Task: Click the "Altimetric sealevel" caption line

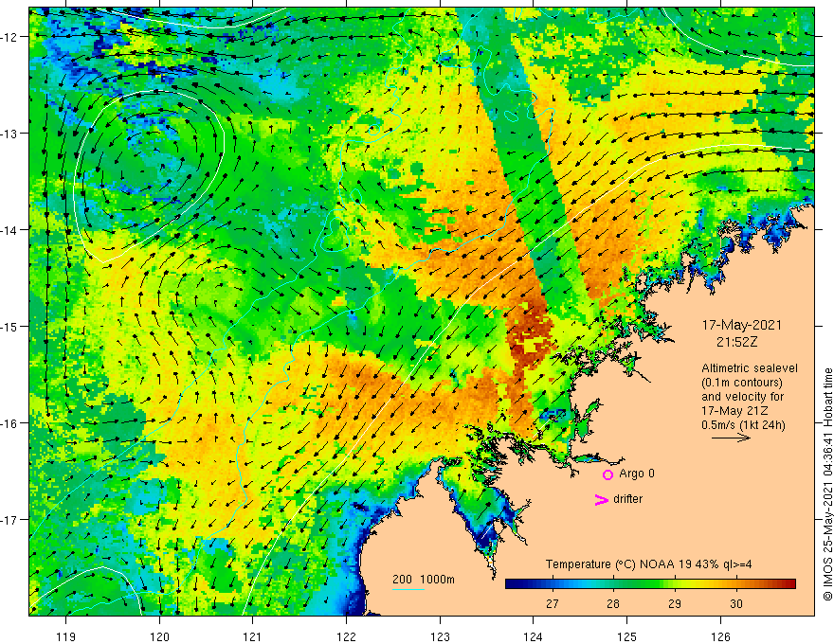Action: 750,368
